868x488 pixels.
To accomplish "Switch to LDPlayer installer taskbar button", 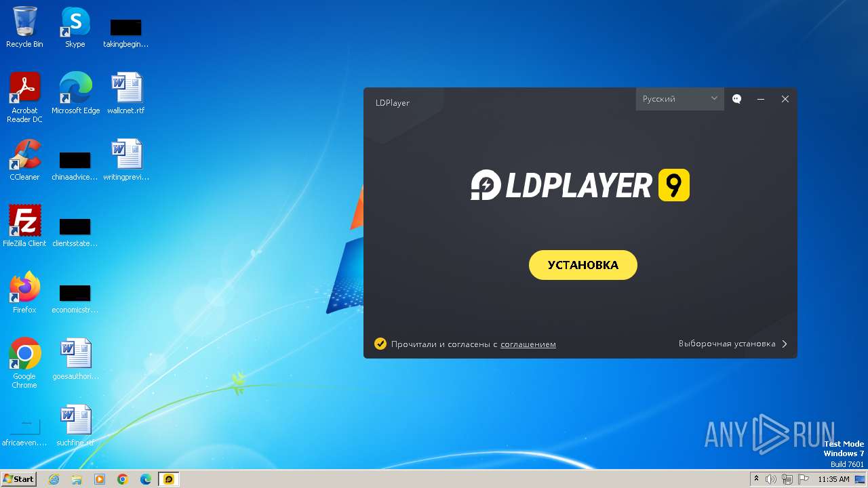I will pos(169,479).
